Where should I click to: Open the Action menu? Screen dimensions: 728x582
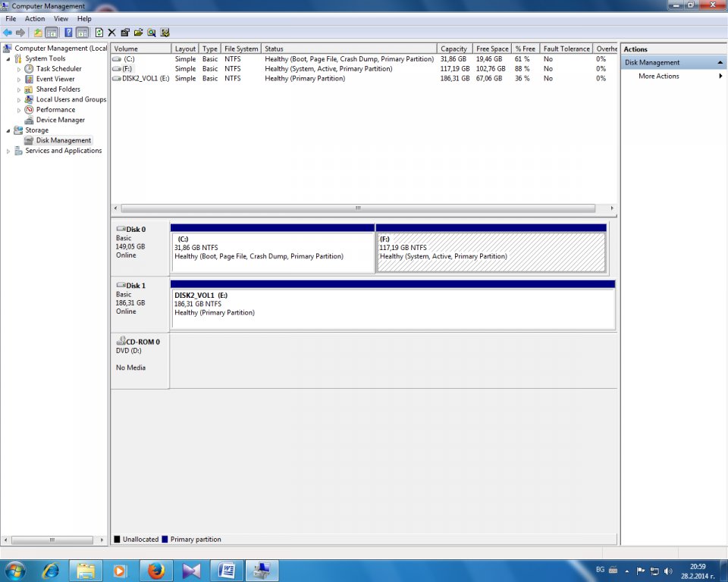tap(35, 18)
